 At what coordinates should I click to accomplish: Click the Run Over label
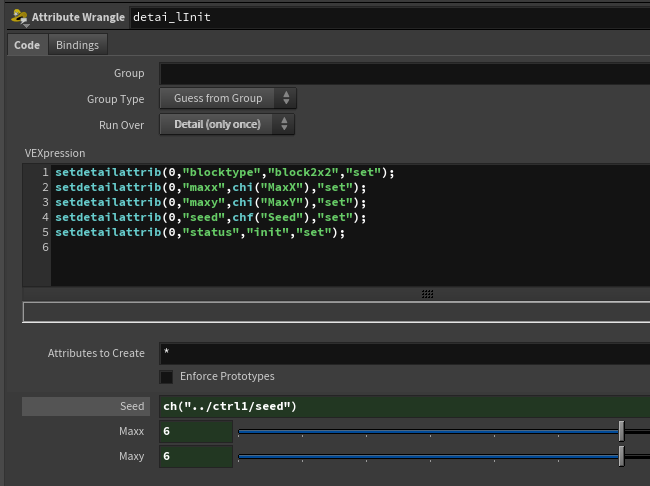click(x=121, y=125)
